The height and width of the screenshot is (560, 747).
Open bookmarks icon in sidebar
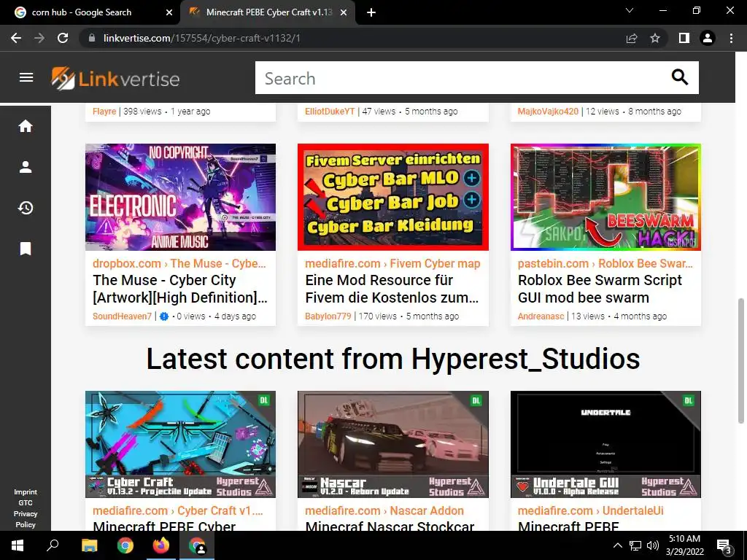tap(26, 249)
